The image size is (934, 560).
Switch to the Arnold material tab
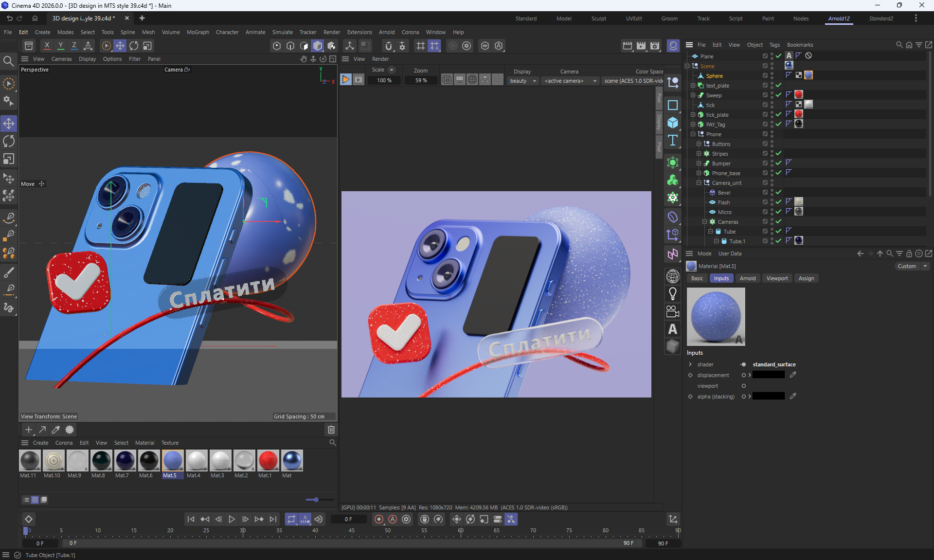pos(747,278)
